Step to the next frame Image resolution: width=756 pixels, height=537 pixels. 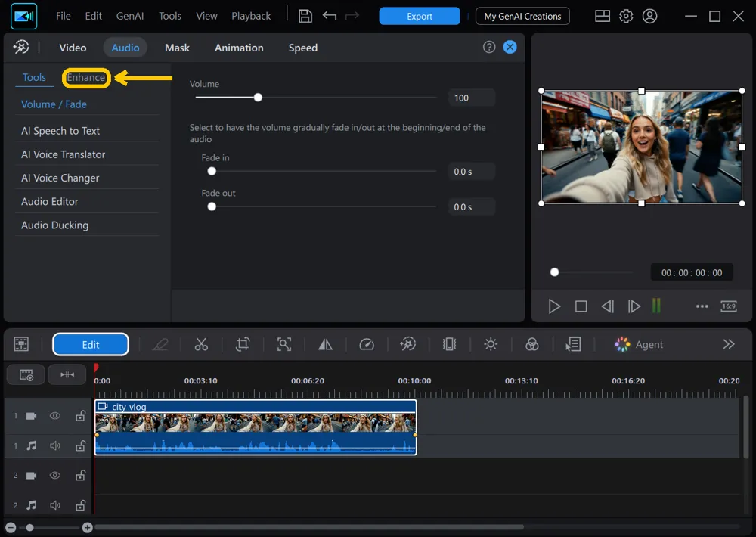[634, 306]
